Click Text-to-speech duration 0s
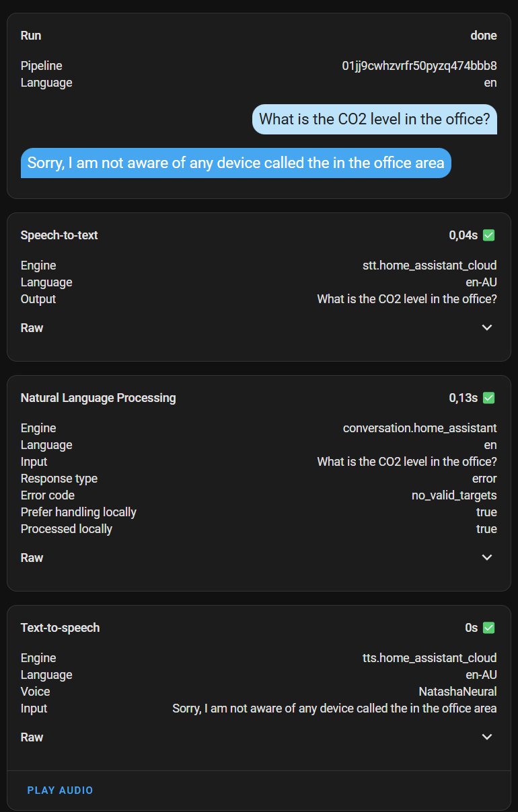This screenshot has height=812, width=518. 471,628
